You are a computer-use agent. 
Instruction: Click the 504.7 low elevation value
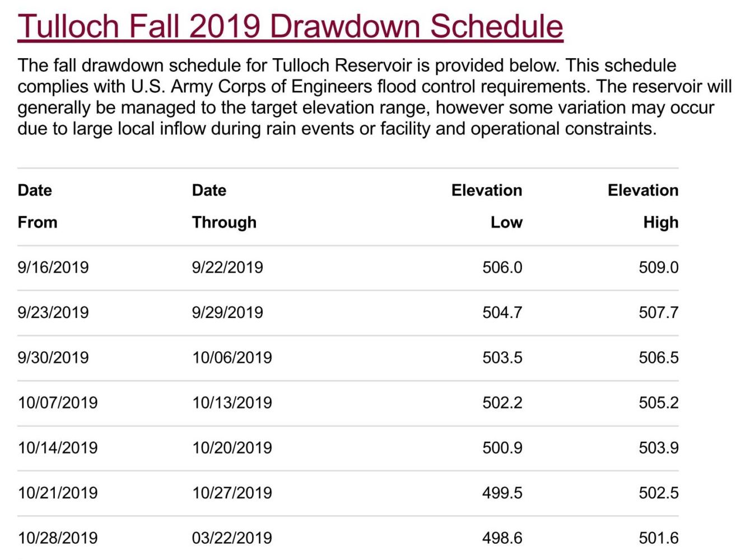pyautogui.click(x=502, y=312)
